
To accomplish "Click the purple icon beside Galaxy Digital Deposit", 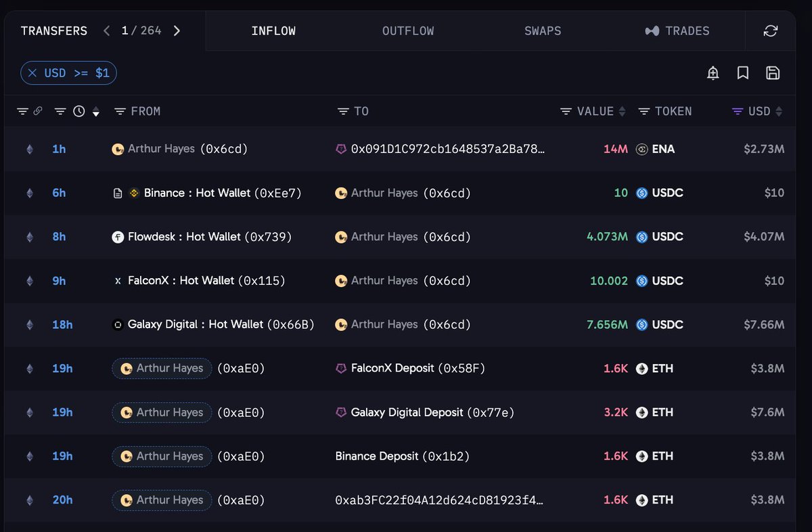I will [341, 412].
